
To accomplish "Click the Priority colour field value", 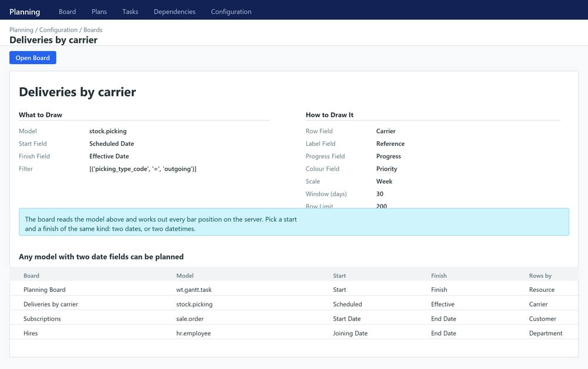I will [386, 169].
